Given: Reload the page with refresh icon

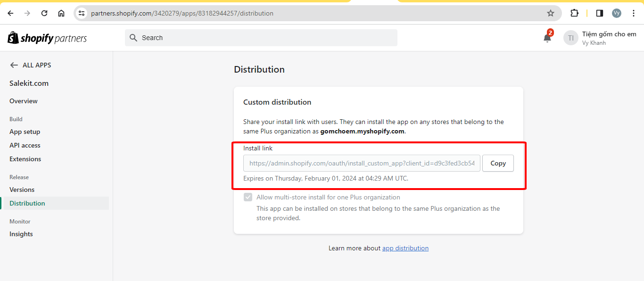Looking at the screenshot, I should [x=44, y=13].
